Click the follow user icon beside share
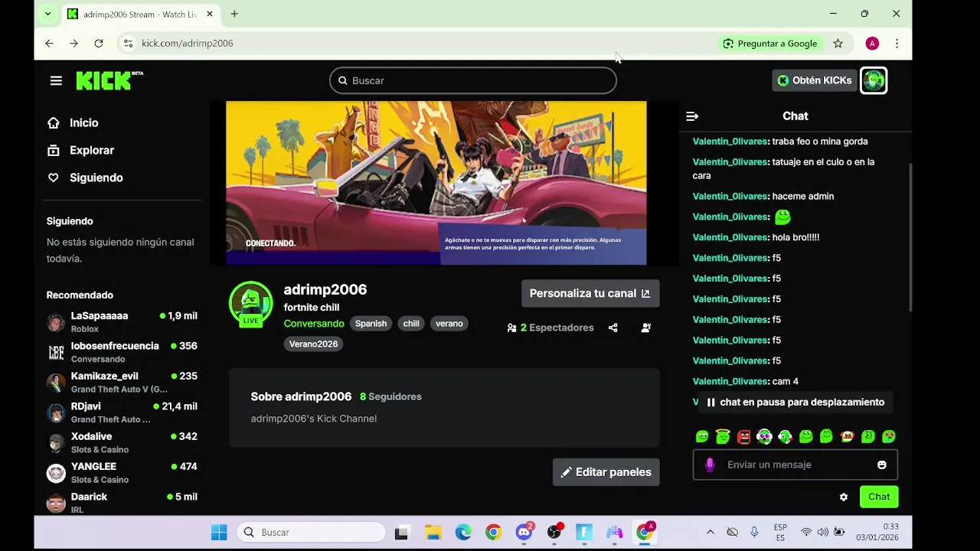Image resolution: width=980 pixels, height=551 pixels. click(646, 328)
